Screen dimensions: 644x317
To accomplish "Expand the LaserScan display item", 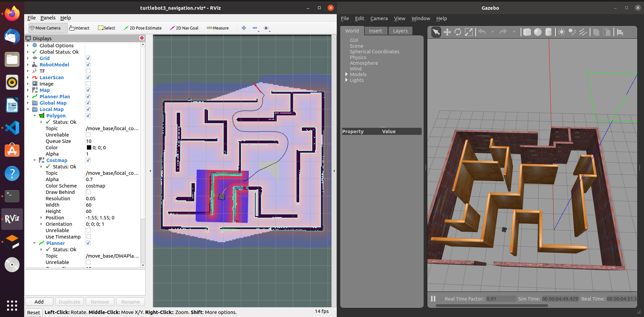I will pos(28,77).
